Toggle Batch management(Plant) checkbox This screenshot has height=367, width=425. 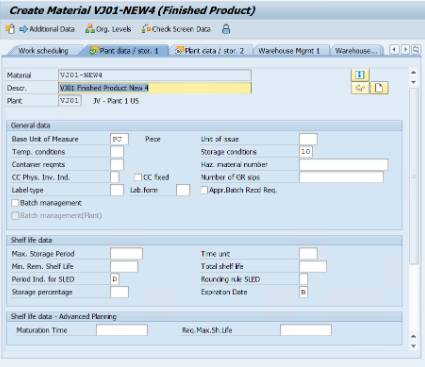15,215
